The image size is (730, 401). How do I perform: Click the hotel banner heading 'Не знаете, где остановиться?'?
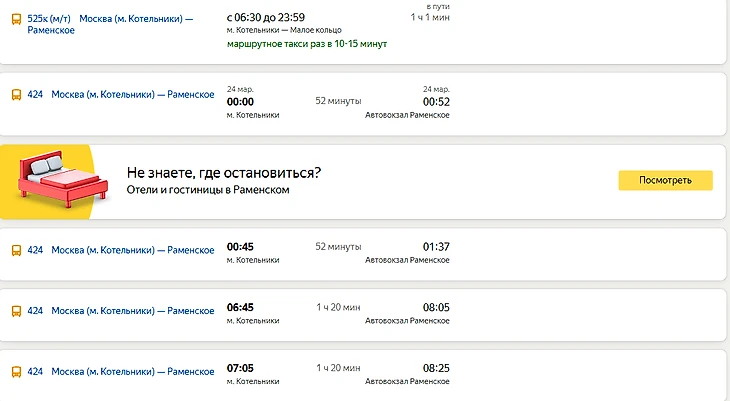[224, 172]
